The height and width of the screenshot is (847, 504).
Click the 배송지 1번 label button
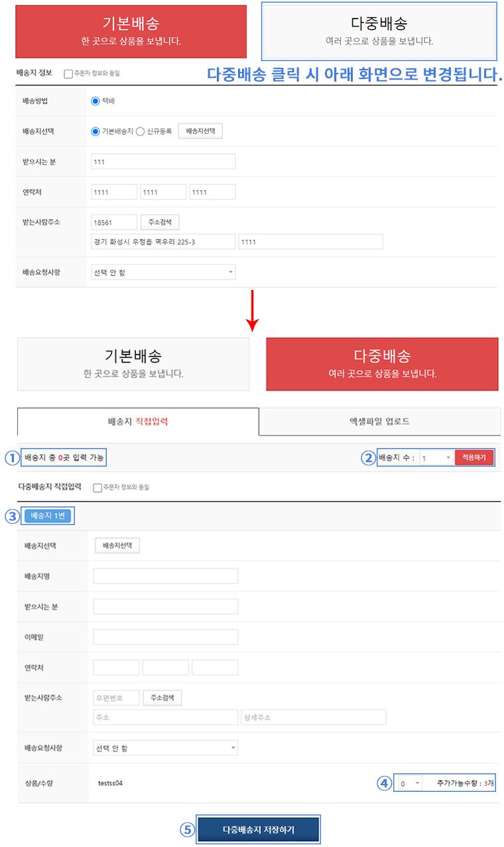(48, 516)
